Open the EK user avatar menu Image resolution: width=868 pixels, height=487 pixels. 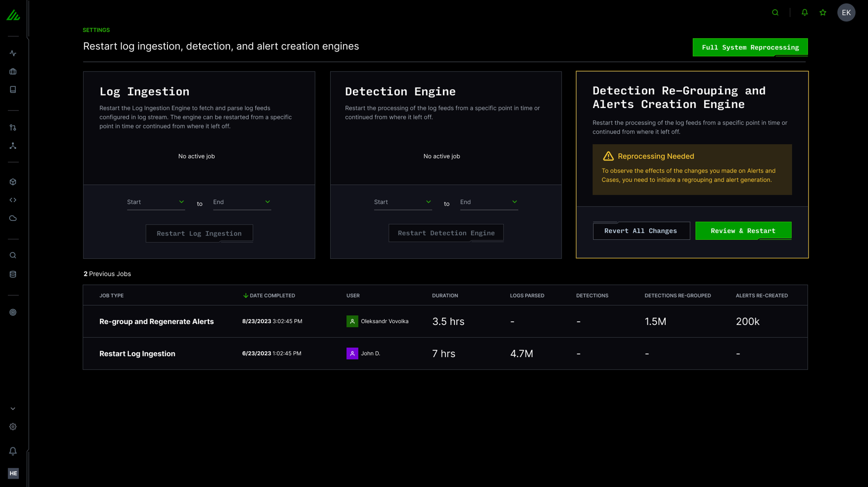pyautogui.click(x=846, y=13)
